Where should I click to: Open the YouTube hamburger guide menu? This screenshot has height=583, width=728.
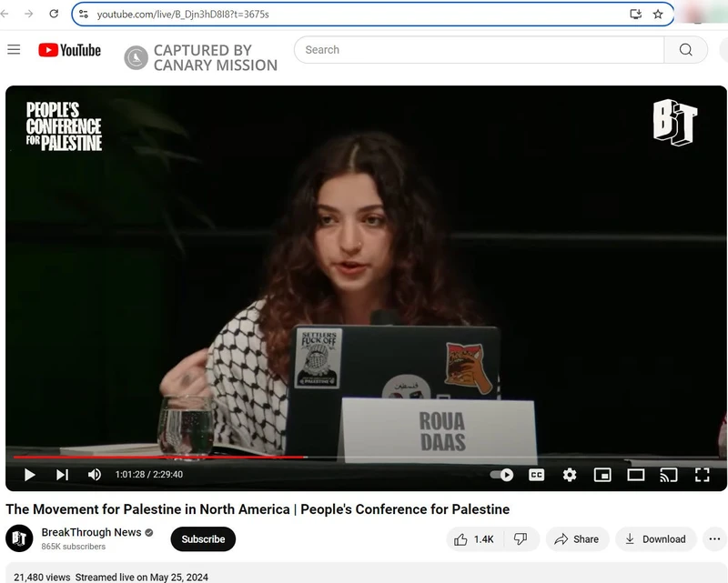pyautogui.click(x=14, y=50)
